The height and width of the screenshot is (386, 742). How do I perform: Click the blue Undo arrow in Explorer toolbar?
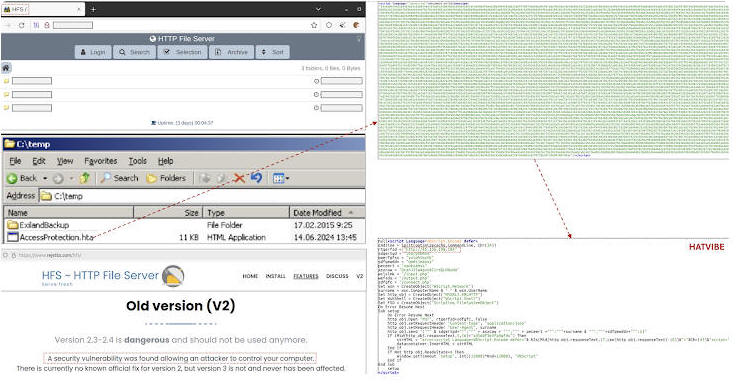[256, 178]
